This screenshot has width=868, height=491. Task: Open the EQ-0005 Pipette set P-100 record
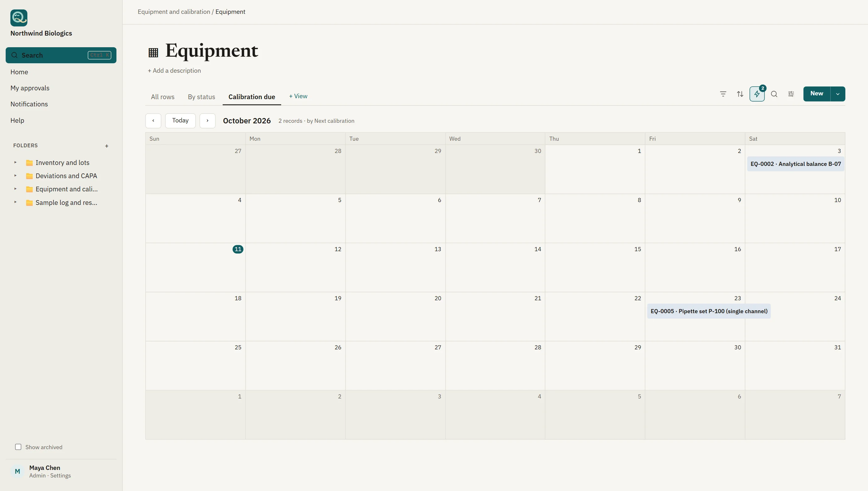[x=709, y=311]
